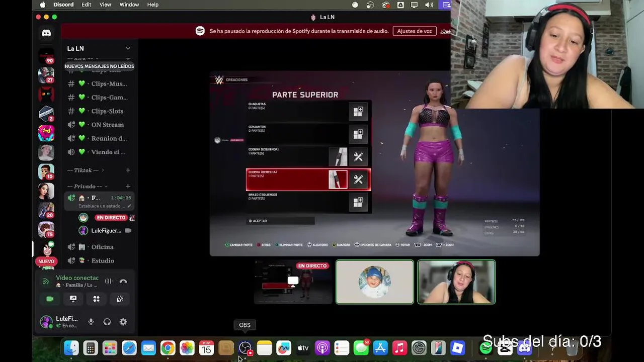Open Finder from the dock

coord(71,348)
